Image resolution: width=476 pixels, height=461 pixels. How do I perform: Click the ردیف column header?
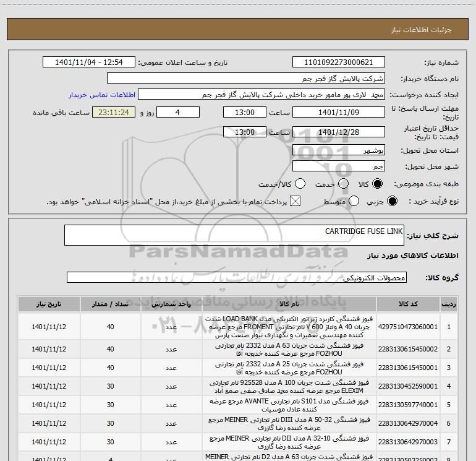pos(449,304)
